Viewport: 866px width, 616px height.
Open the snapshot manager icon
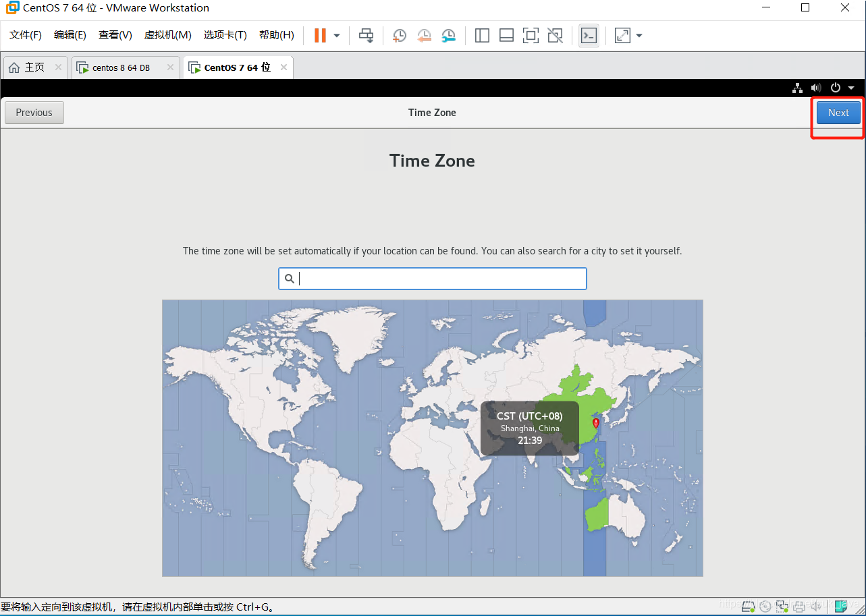[448, 35]
